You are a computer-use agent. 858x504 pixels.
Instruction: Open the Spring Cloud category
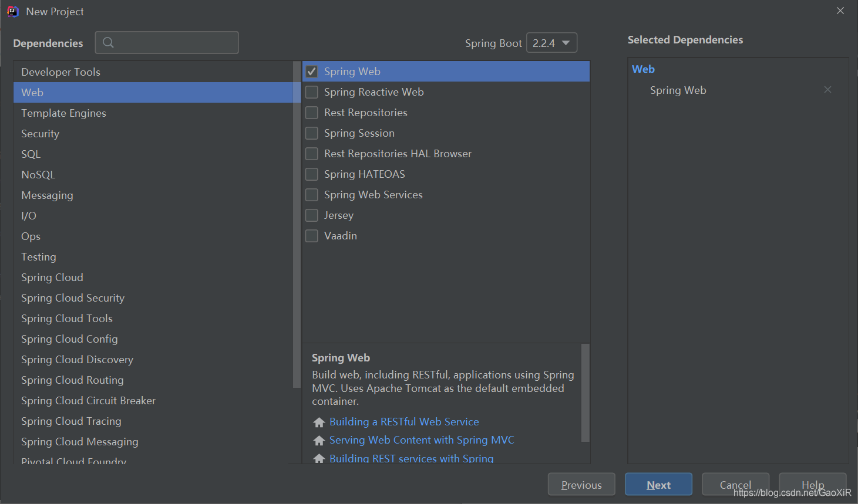153,277
